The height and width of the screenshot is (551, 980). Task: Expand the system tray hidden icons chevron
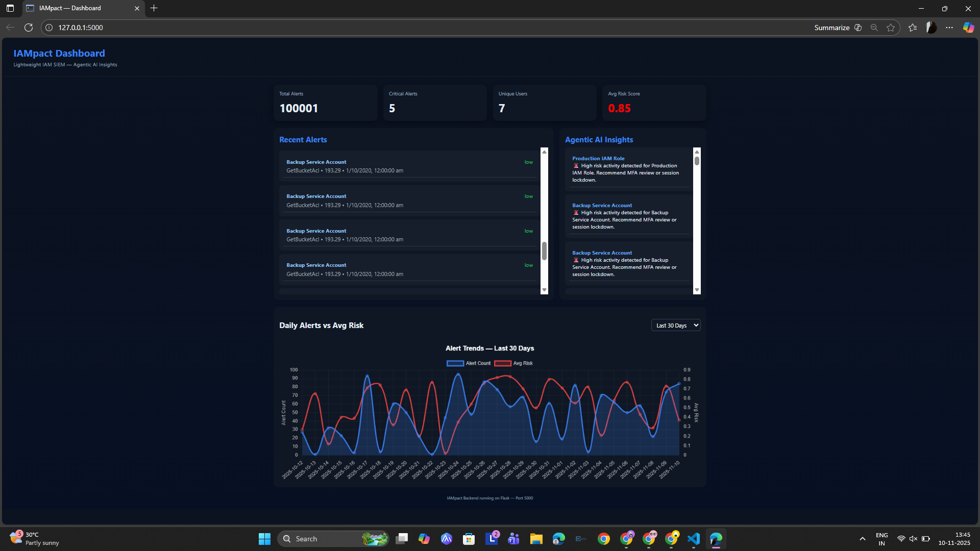(863, 539)
